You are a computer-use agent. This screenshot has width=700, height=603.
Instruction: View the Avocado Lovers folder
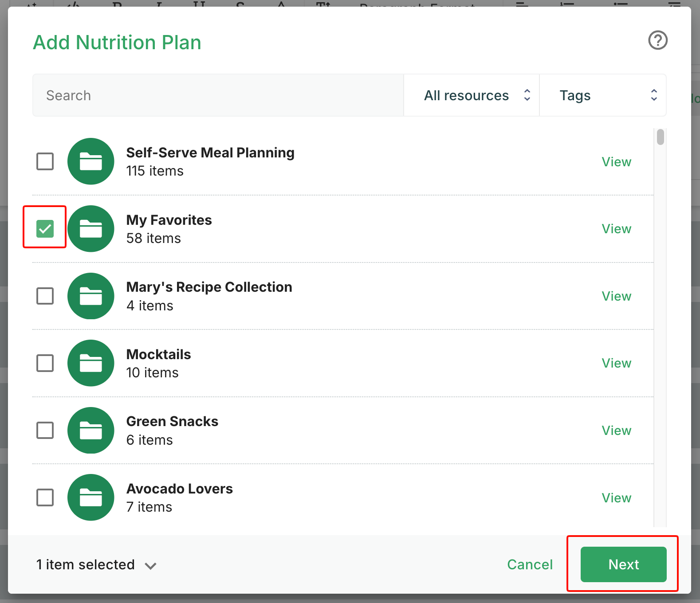pos(616,498)
